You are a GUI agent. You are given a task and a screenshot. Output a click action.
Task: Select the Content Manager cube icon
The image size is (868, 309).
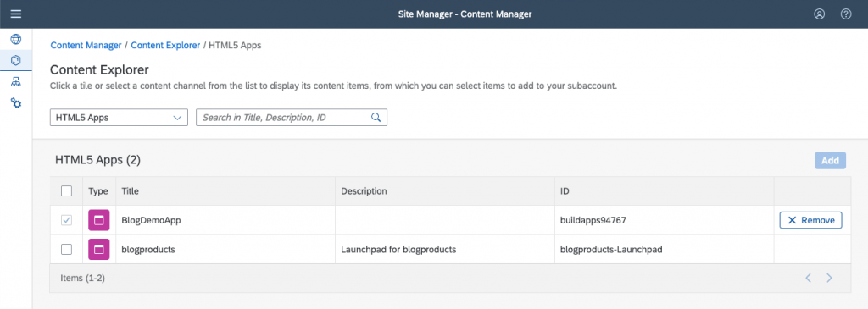(16, 60)
